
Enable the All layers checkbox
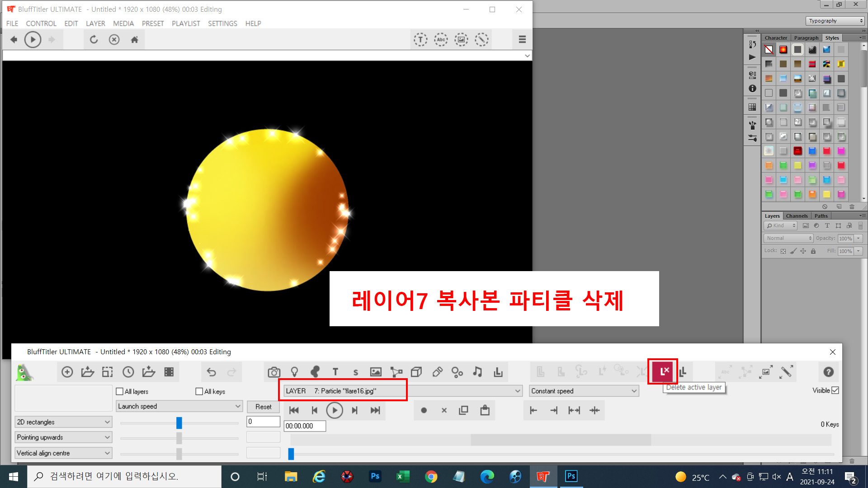(x=120, y=391)
